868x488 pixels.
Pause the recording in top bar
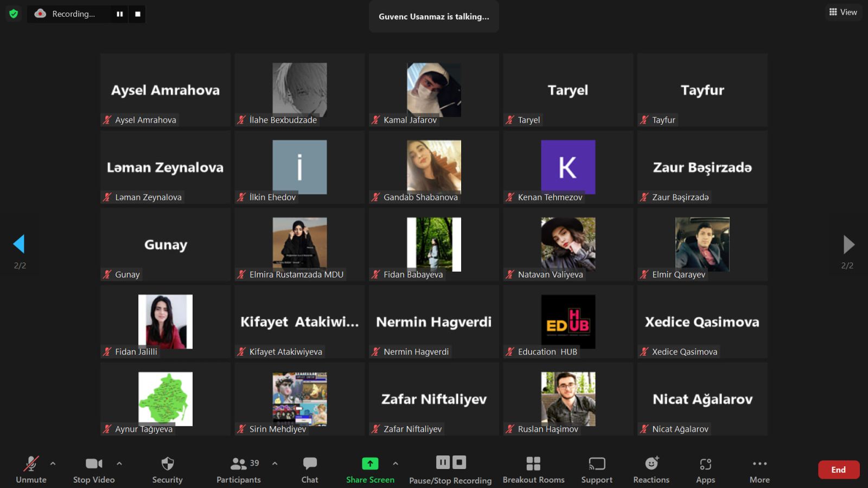119,14
